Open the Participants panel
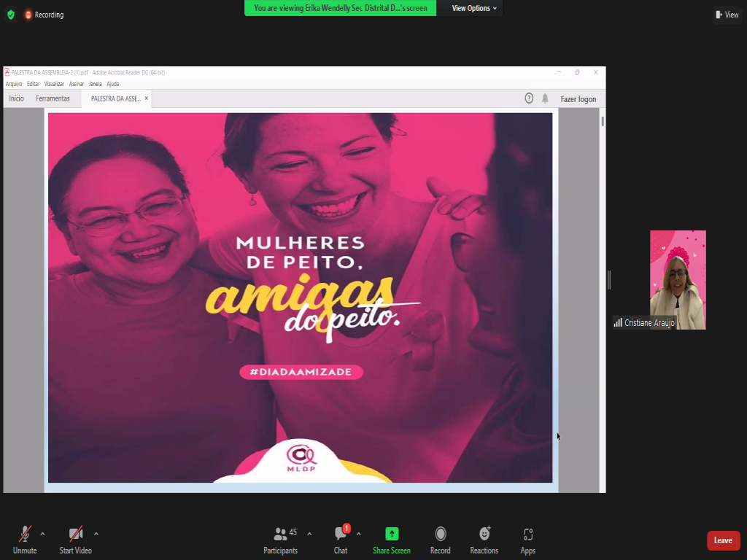Screen dimensions: 747x560 tap(280, 540)
